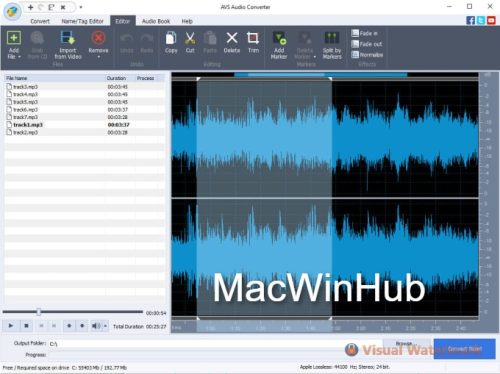This screenshot has height=374, width=500.
Task: Open the Audio Book tab
Action: 156,21
